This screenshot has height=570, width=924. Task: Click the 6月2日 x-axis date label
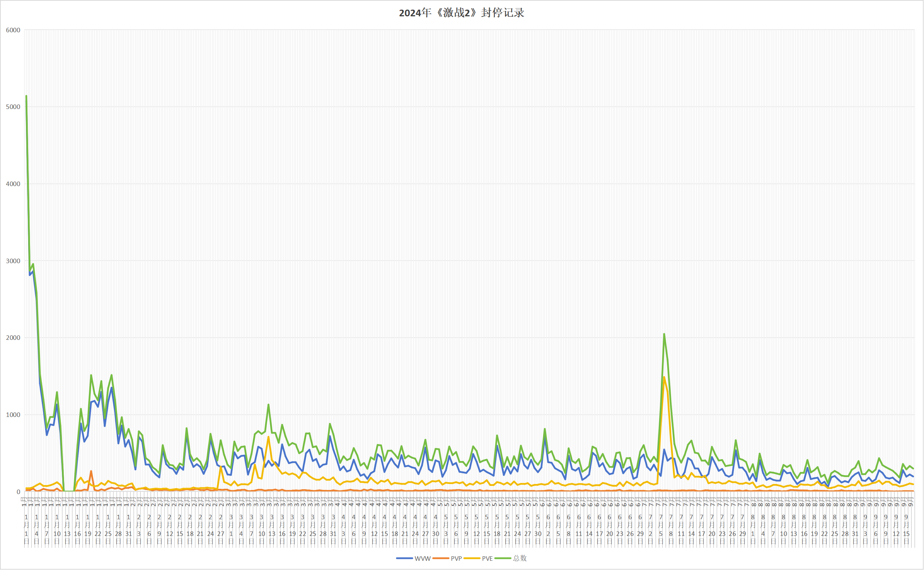coord(548,530)
